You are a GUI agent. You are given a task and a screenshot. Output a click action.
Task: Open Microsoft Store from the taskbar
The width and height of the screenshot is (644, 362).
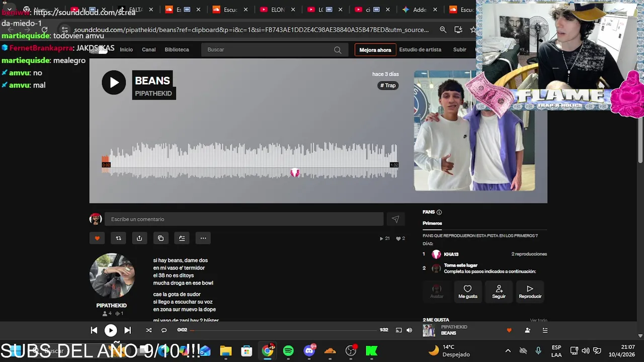coord(247,351)
